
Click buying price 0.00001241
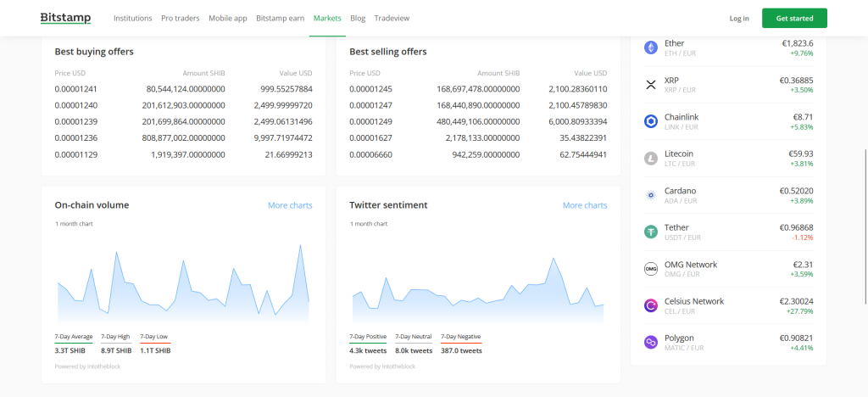click(76, 88)
